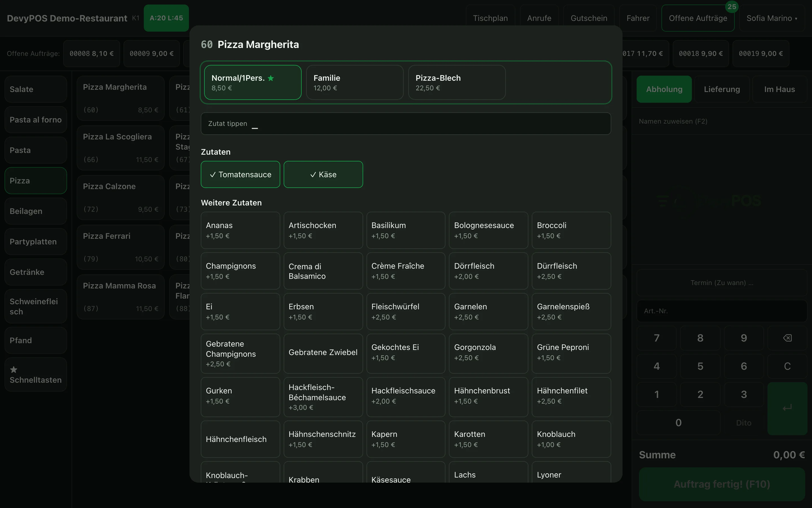Add Hähnchenfleisch as extra ingredient
The height and width of the screenshot is (508, 812).
point(240,439)
